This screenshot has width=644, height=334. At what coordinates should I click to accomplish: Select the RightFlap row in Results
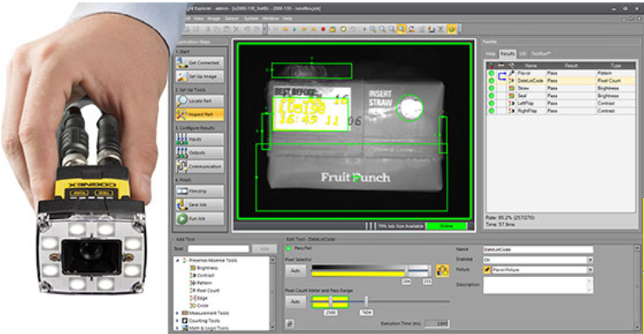(561, 111)
